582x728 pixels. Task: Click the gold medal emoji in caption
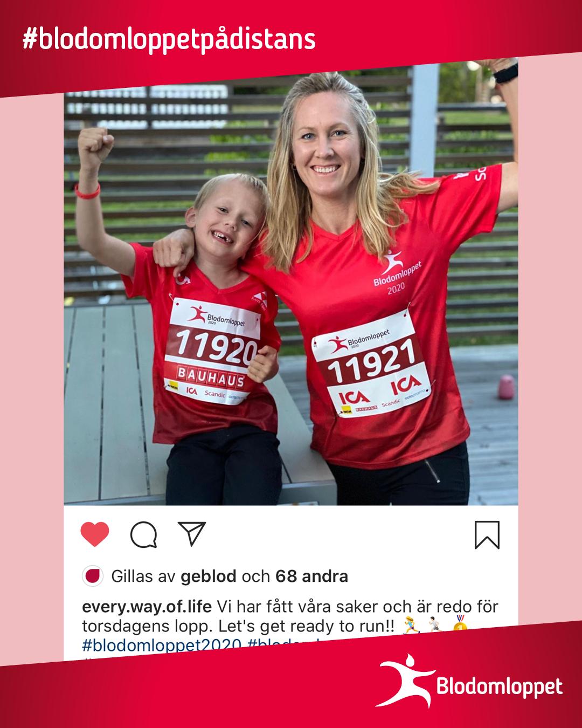pyautogui.click(x=459, y=623)
